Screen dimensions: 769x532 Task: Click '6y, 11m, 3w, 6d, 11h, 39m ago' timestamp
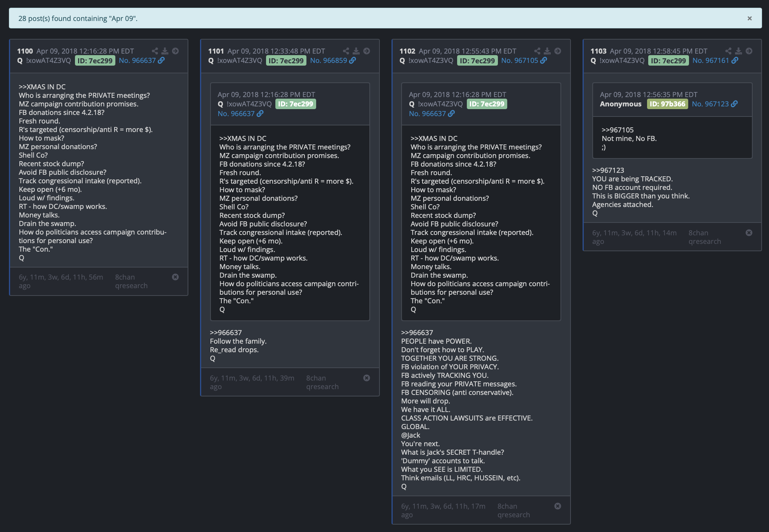[252, 382]
